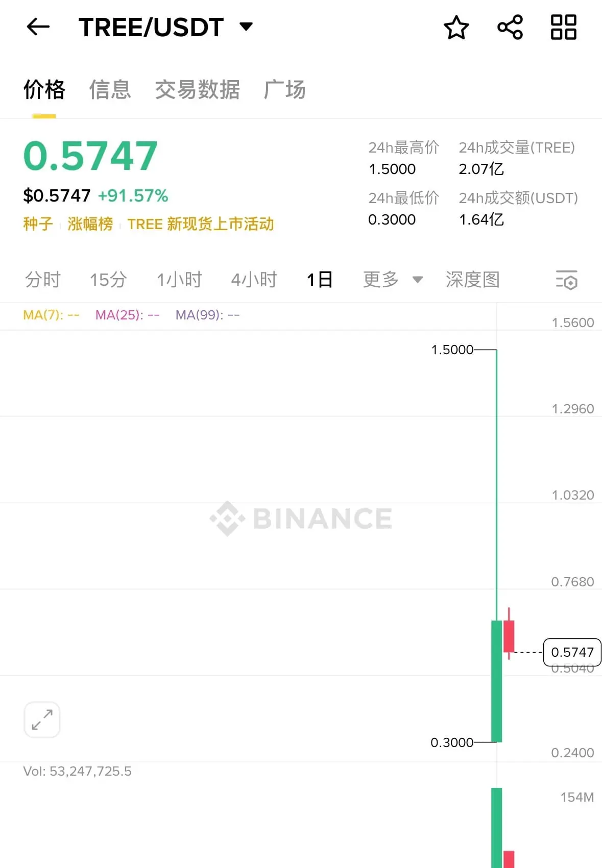Add TREE/USDT to favorites with star
Screen dimensions: 602x868
pyautogui.click(x=456, y=27)
